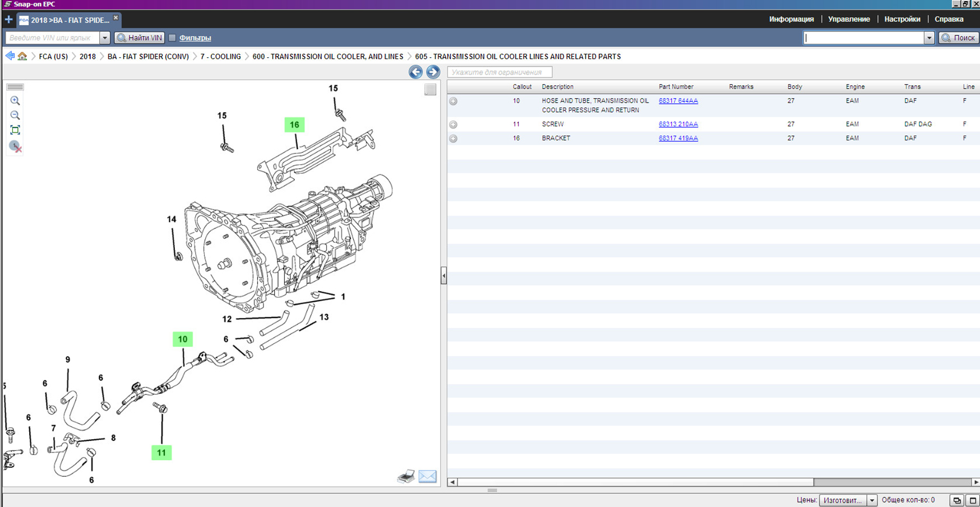Screen dimensions: 980x507
Task: Open the Цены price type dropdown
Action: coord(871,500)
